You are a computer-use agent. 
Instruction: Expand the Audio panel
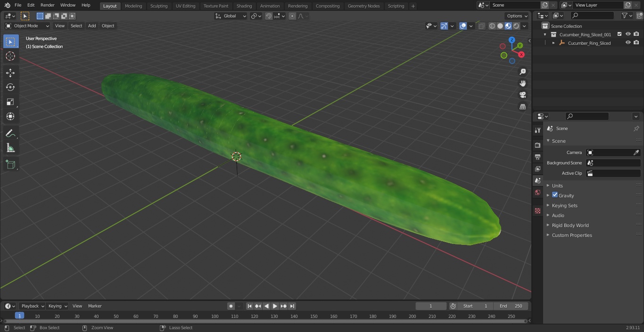click(x=558, y=215)
